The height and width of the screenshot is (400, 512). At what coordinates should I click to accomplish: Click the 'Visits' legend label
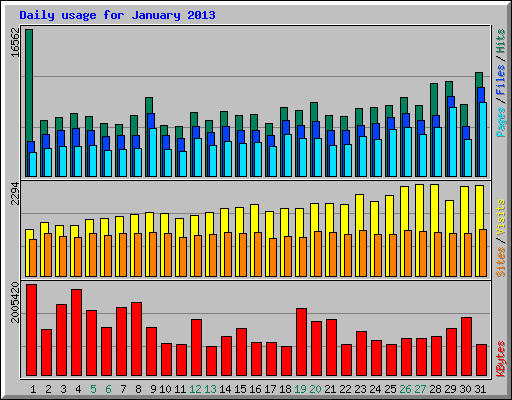coord(501,218)
